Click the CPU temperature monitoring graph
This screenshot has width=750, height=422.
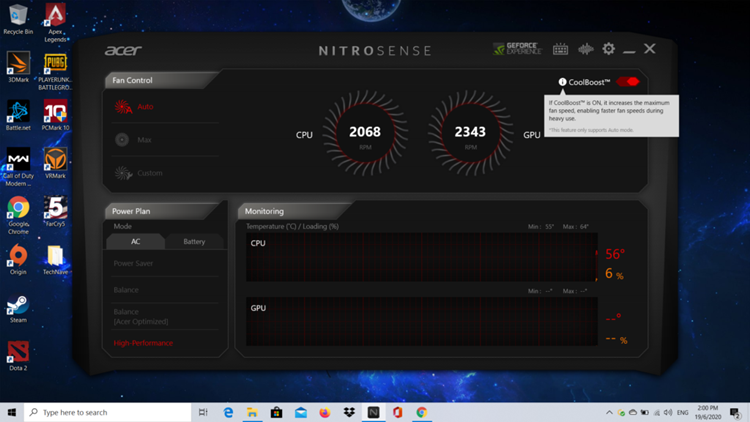421,257
